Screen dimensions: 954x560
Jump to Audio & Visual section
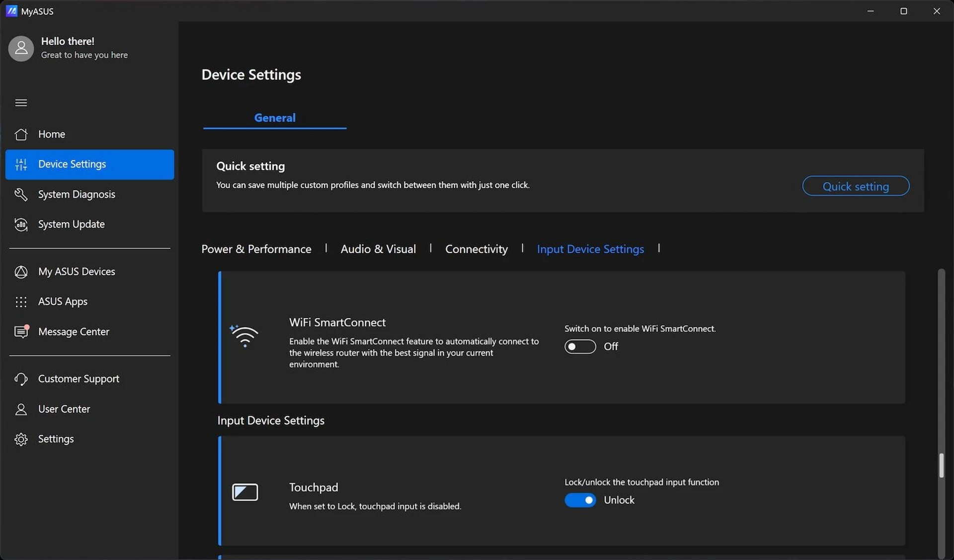pyautogui.click(x=378, y=249)
